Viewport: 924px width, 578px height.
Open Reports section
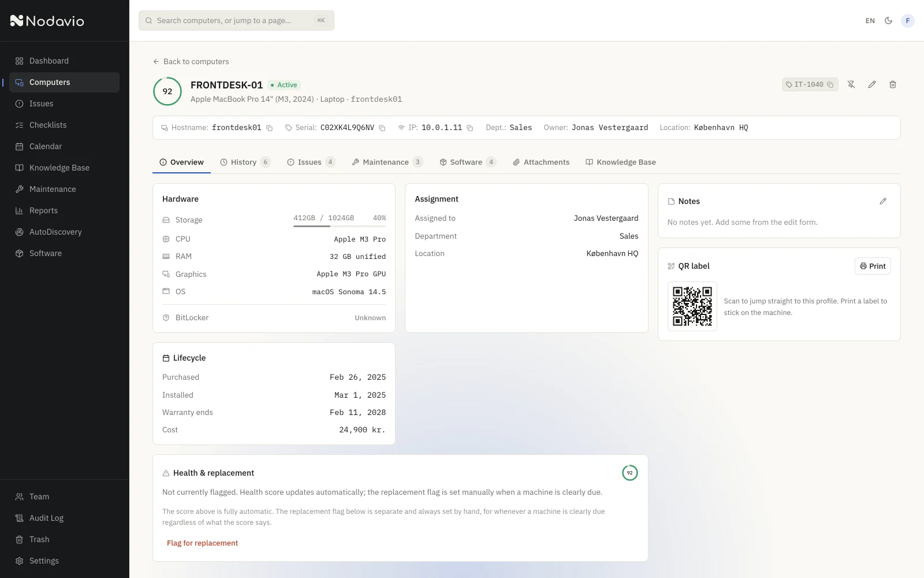tap(64, 210)
